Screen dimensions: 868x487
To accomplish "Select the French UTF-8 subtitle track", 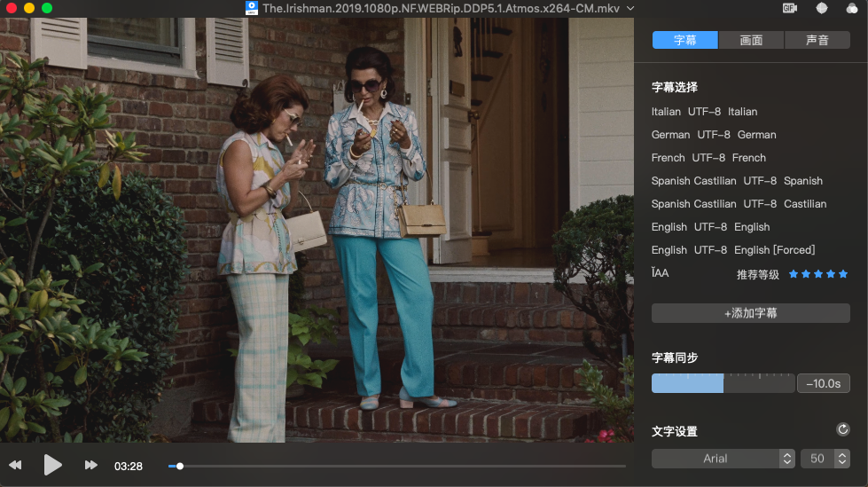I will pos(708,158).
